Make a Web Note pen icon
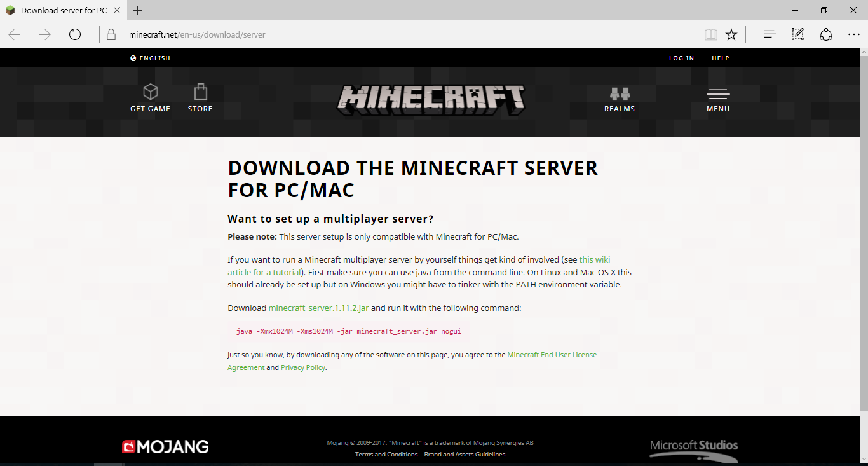 click(x=797, y=34)
